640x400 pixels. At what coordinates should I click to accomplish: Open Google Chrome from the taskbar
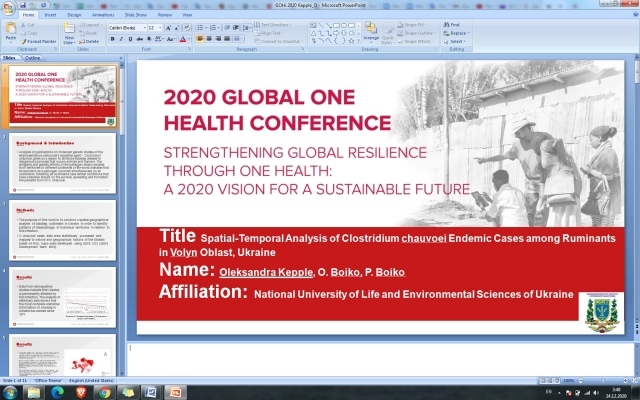[105, 392]
